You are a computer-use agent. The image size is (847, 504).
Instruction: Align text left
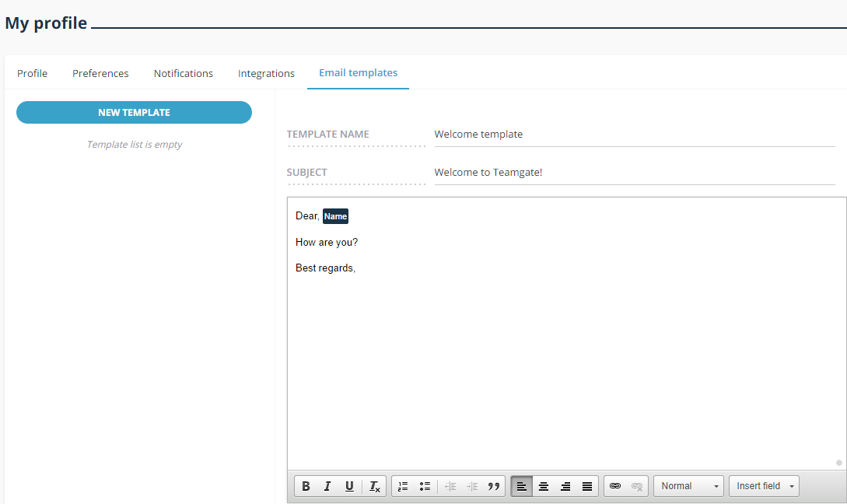click(522, 486)
